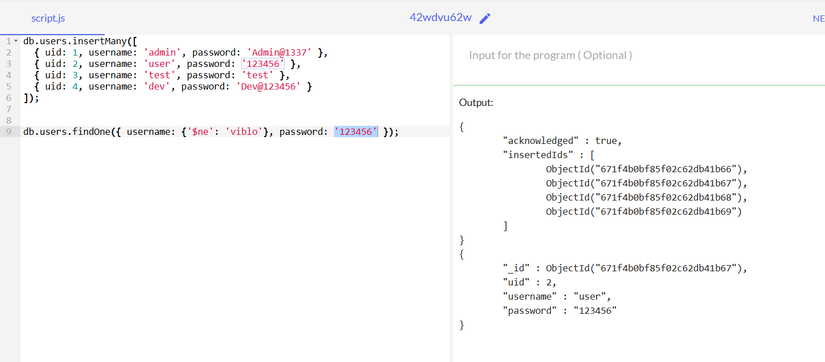Focus the program input field
The width and height of the screenshot is (825, 362).
(639, 55)
